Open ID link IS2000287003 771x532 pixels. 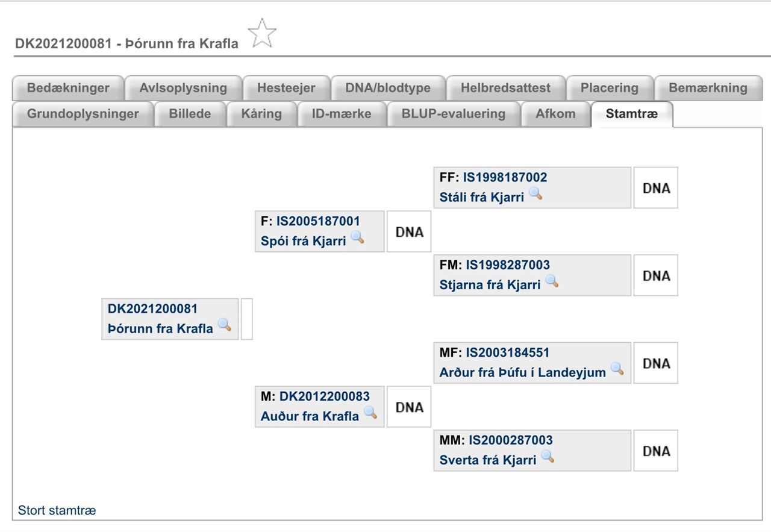[x=511, y=440]
